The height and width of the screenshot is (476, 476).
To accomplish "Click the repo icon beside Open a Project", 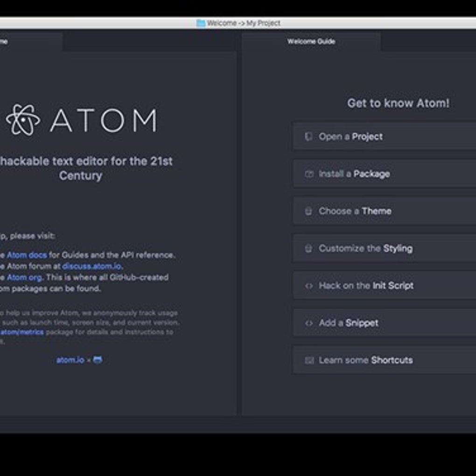I will [308, 137].
